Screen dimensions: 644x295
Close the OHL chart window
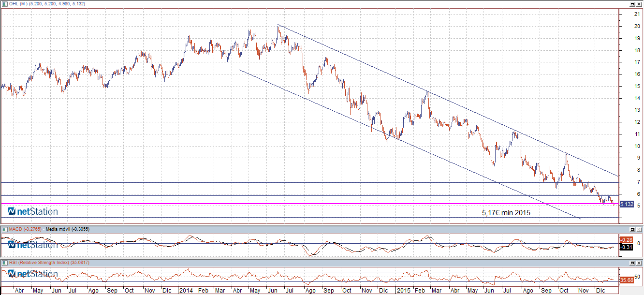(639, 4)
